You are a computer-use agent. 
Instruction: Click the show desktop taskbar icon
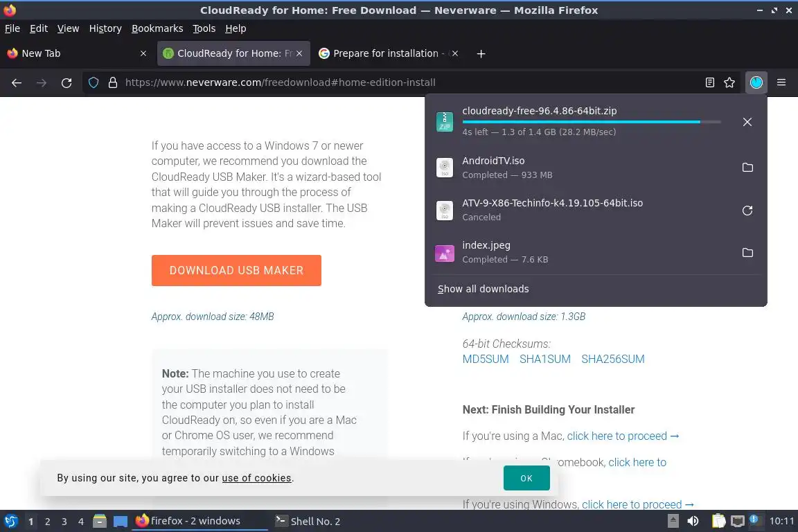(x=120, y=522)
